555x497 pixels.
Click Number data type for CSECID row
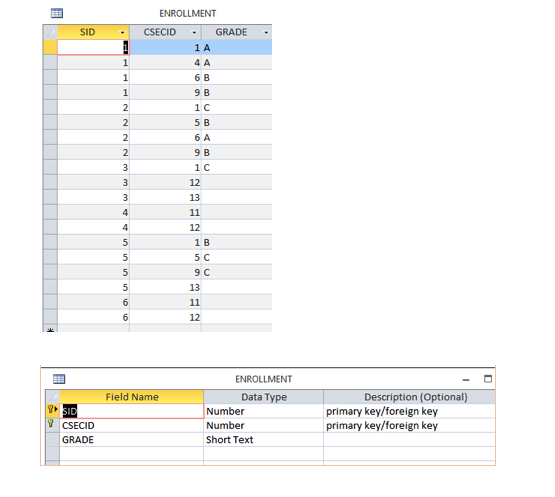[264, 425]
